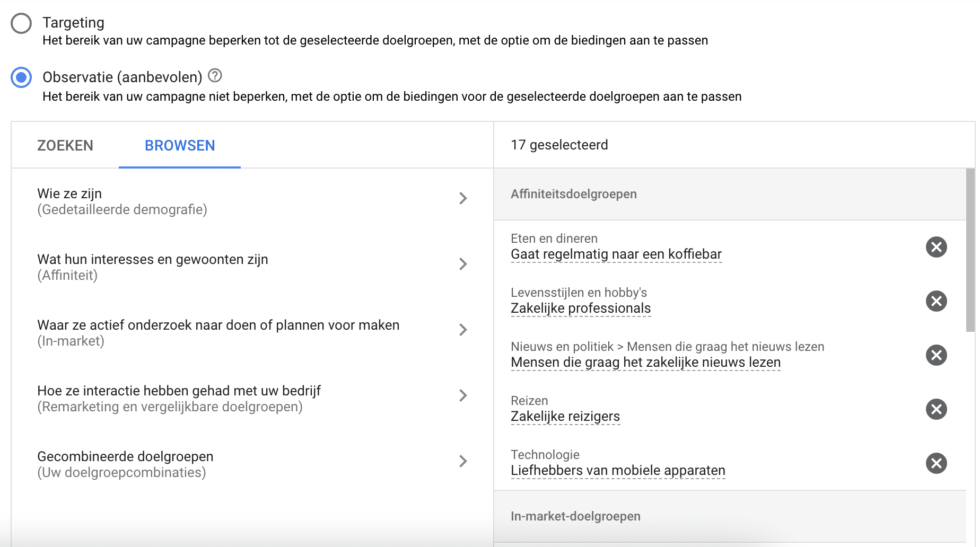Remove 'Zakelijke reizigers' audience

937,409
